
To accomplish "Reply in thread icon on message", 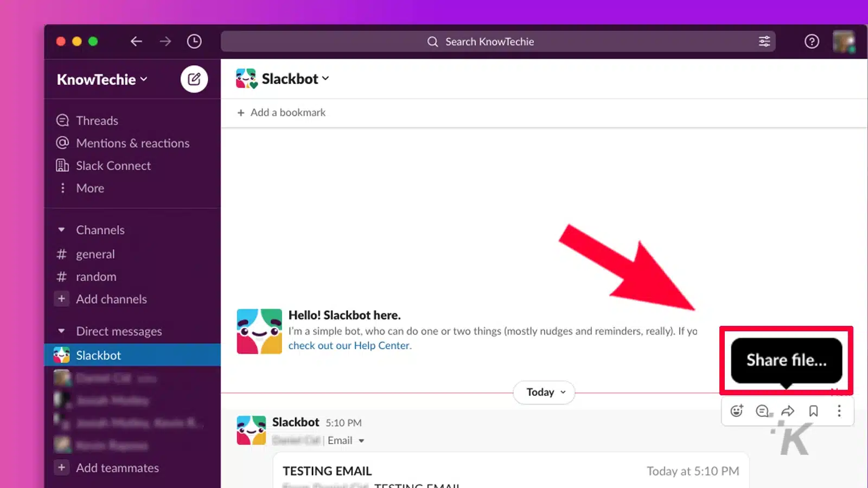I will (763, 411).
